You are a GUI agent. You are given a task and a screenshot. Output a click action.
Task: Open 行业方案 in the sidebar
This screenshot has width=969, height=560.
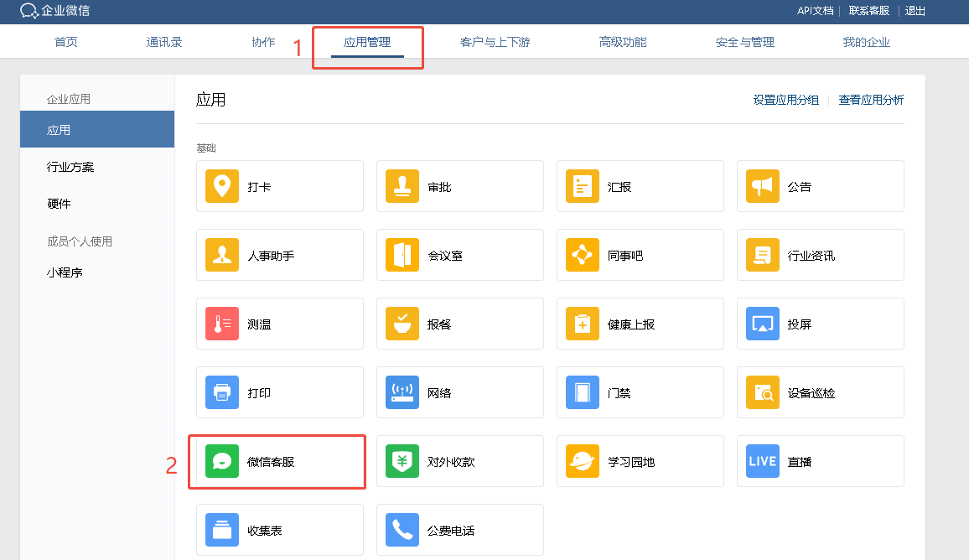[x=70, y=167]
